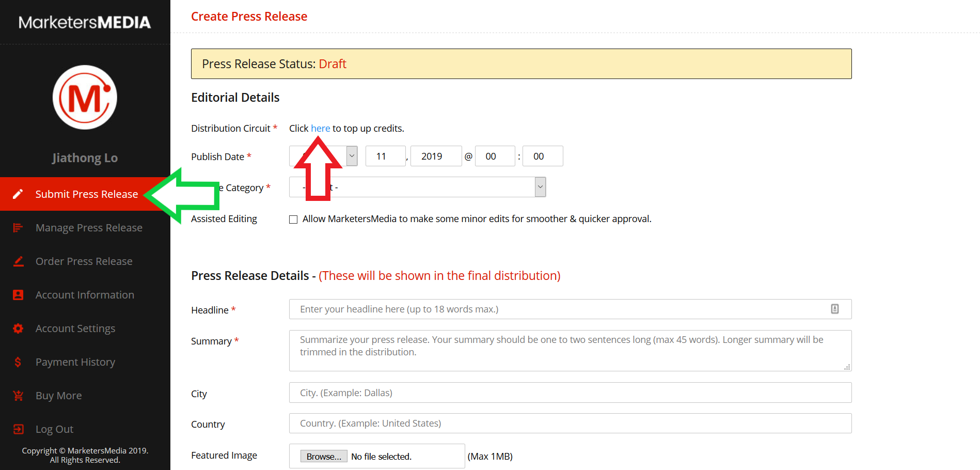
Task: Focus the Summary text area
Action: [571, 351]
